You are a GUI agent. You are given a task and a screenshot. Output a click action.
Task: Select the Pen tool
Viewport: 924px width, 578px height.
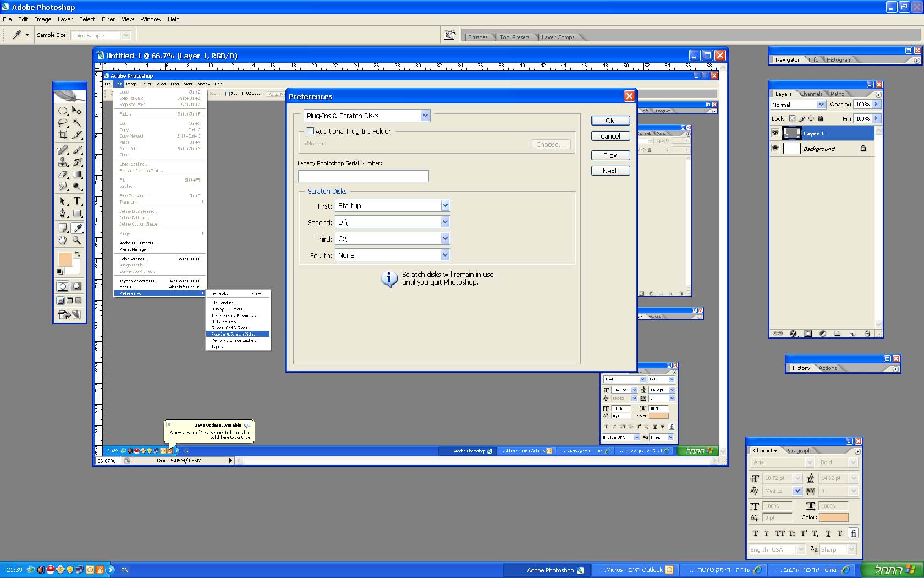tap(63, 213)
